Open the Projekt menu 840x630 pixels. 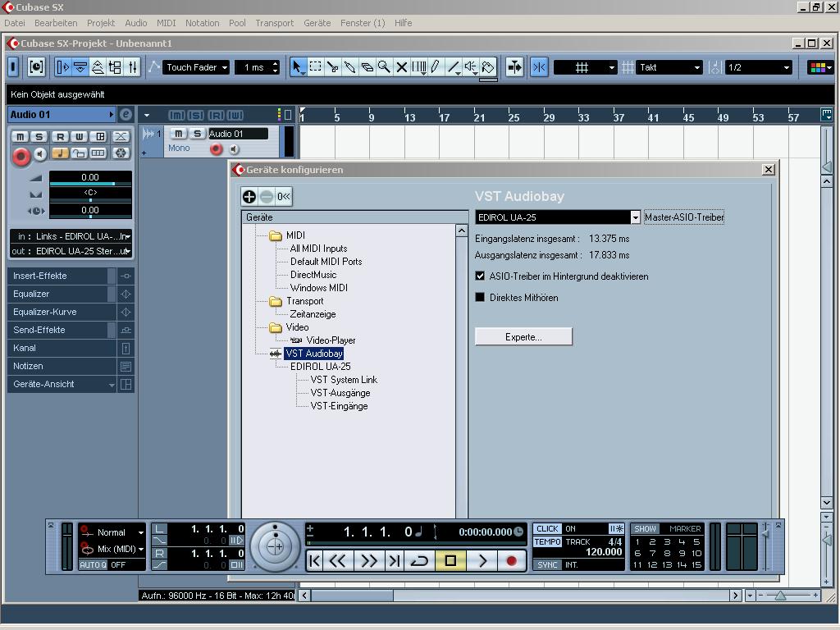click(101, 23)
